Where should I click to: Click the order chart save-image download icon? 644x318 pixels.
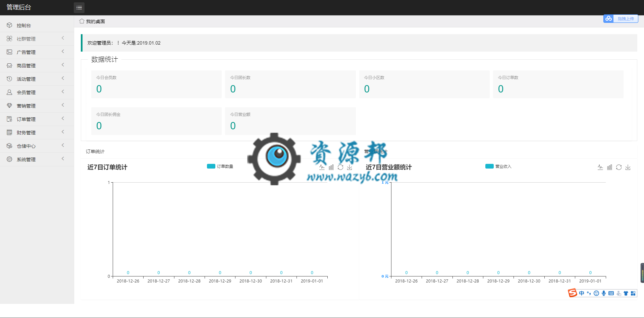(350, 167)
